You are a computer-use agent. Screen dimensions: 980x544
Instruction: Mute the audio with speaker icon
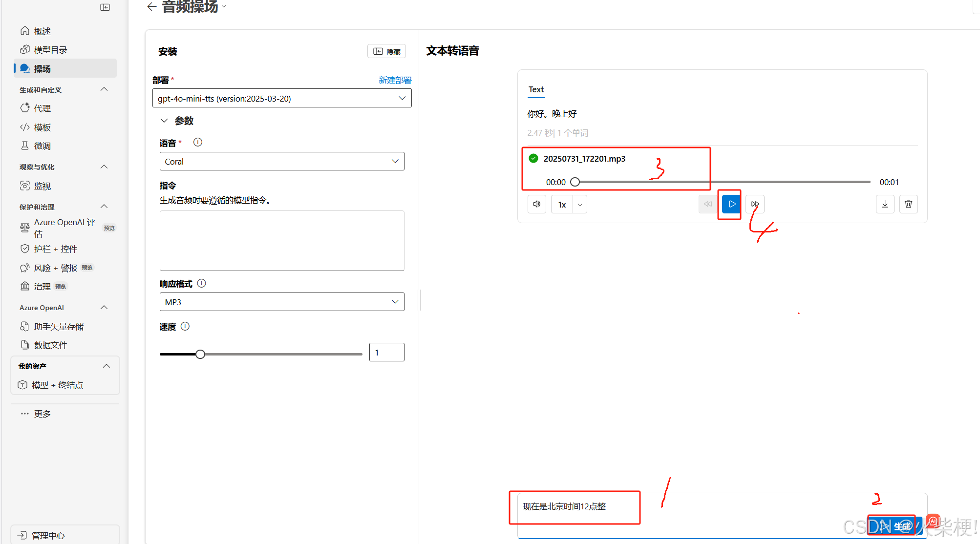click(x=537, y=204)
